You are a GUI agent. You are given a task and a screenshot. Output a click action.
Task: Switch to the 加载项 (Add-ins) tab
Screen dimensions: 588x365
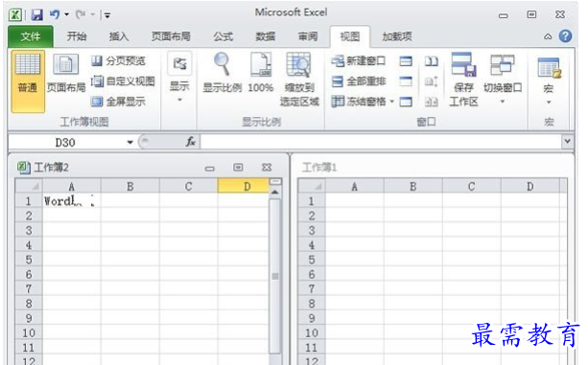coord(397,36)
